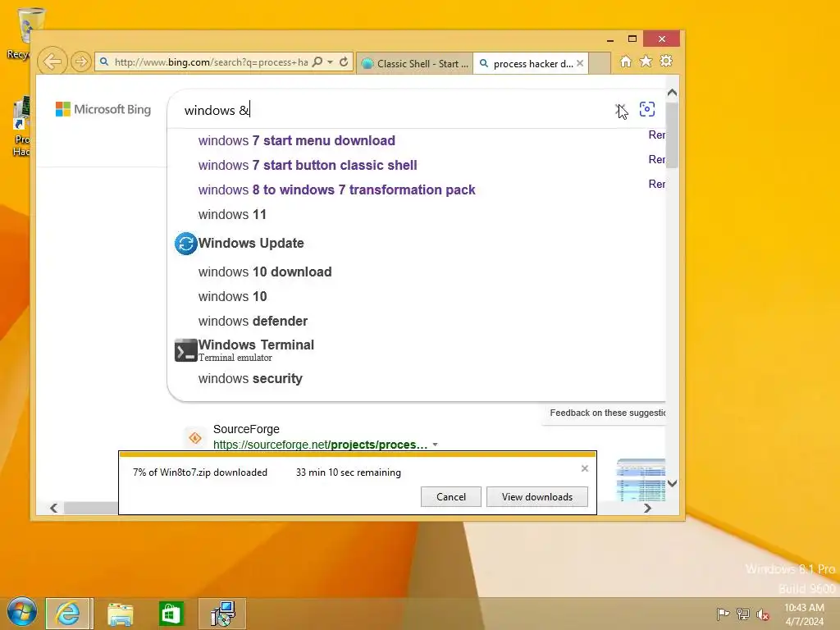Image resolution: width=840 pixels, height=630 pixels.
Task: Click the Windows Update blue icon
Action: click(186, 244)
